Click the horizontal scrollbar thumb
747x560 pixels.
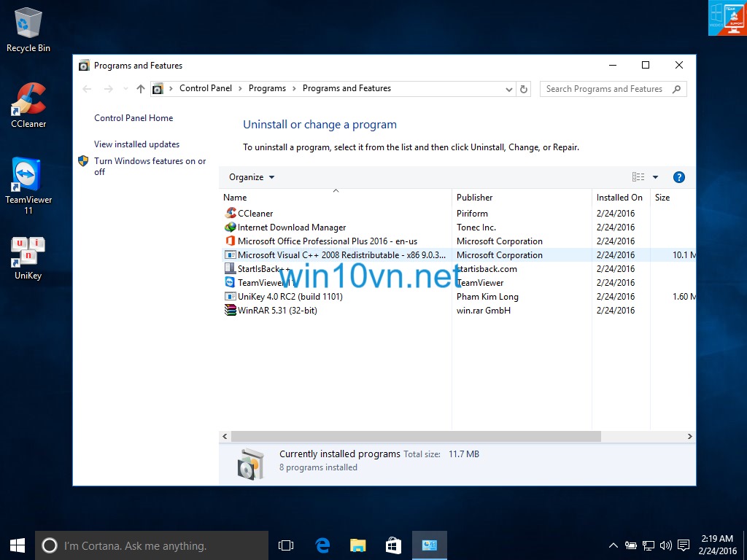pos(416,436)
